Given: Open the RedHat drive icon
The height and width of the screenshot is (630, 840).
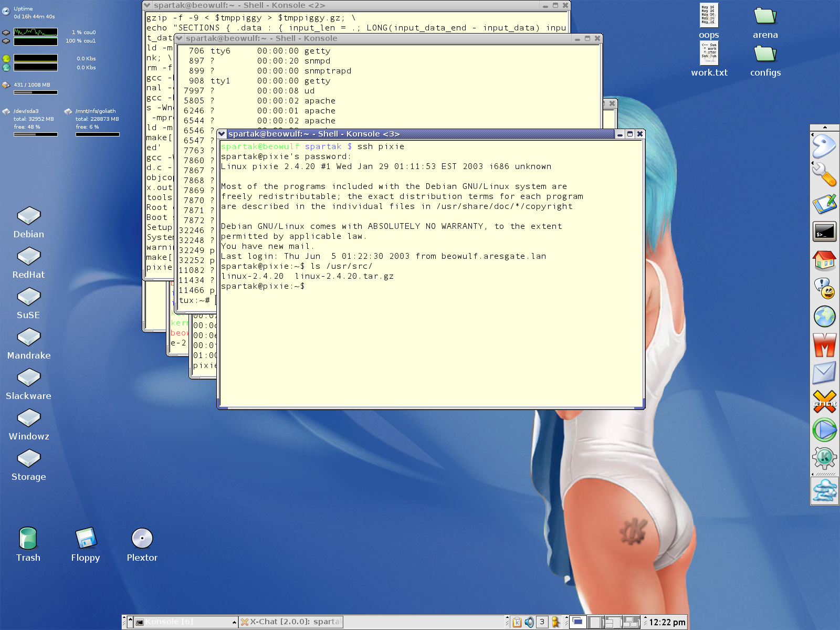Looking at the screenshot, I should (29, 256).
